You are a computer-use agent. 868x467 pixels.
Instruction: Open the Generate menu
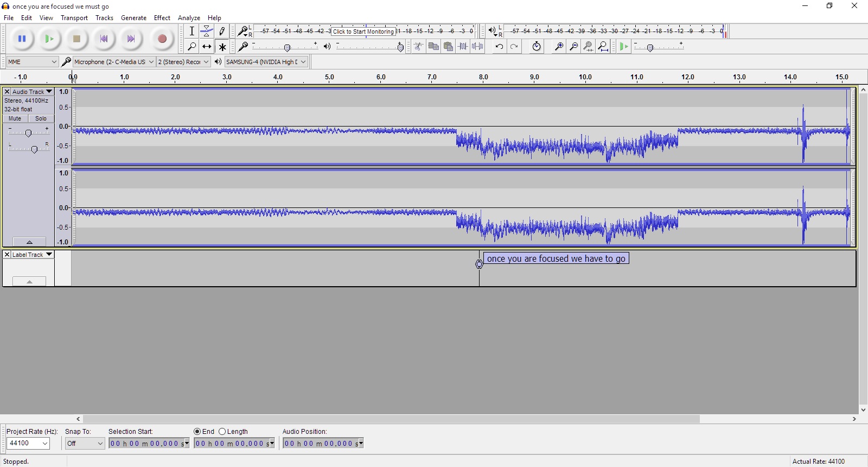pyautogui.click(x=133, y=18)
